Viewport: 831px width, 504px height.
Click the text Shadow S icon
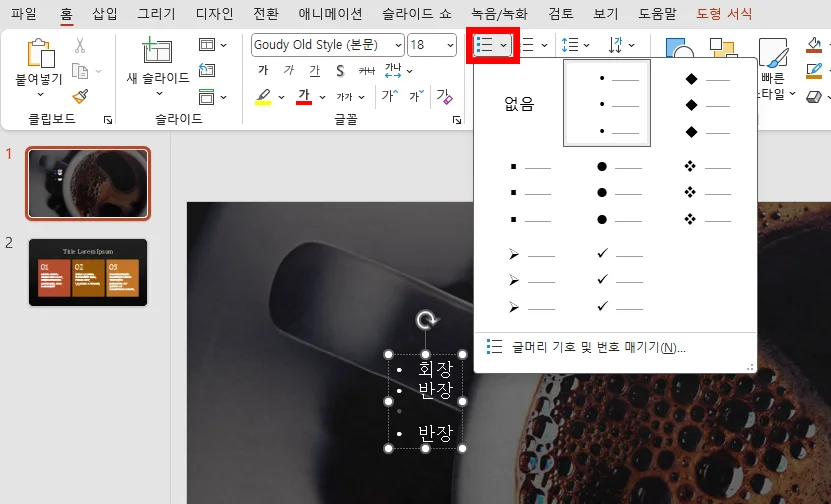tap(340, 70)
